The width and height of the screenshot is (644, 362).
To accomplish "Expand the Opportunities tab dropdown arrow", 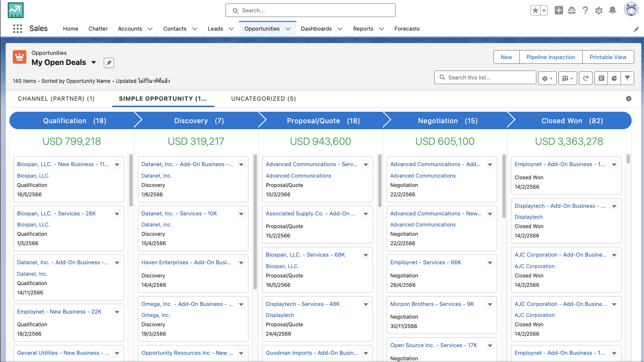I will [x=288, y=29].
